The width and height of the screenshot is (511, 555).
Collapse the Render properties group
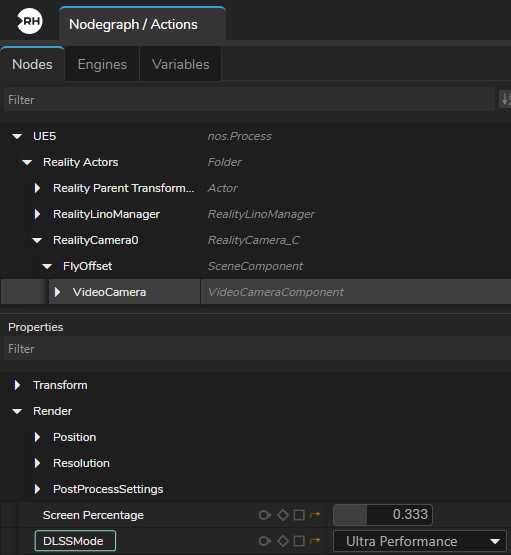(x=17, y=411)
